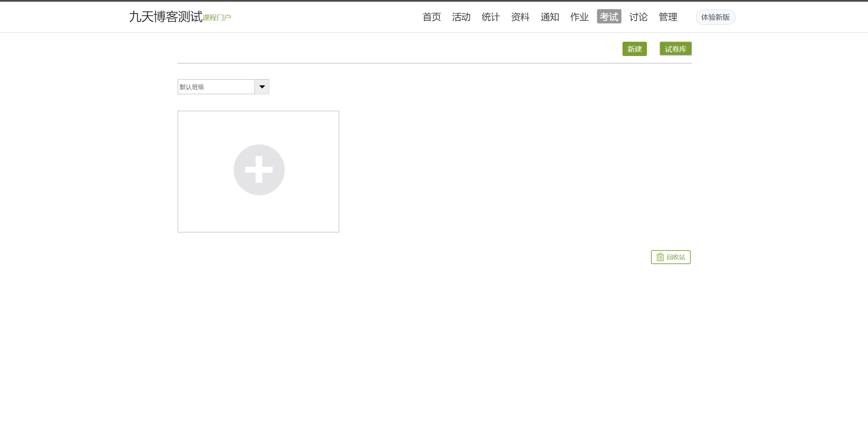The height and width of the screenshot is (444, 868).
Task: Expand the class dropdown arrow
Action: click(x=262, y=87)
